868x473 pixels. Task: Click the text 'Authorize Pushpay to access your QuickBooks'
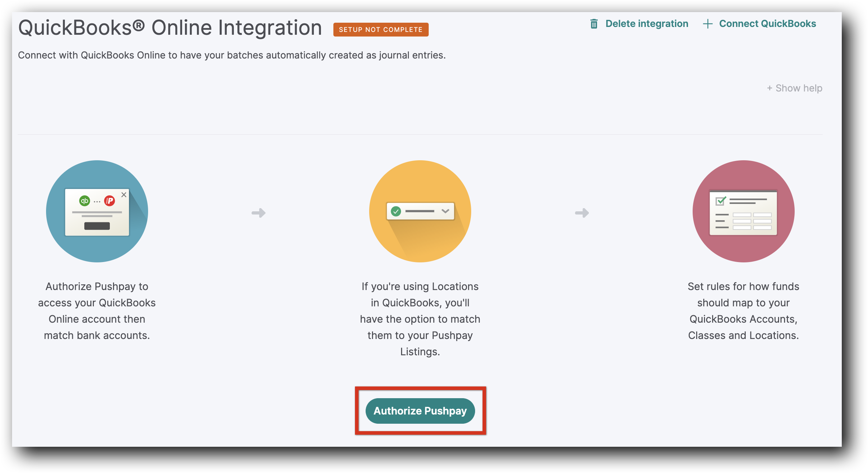point(97,294)
